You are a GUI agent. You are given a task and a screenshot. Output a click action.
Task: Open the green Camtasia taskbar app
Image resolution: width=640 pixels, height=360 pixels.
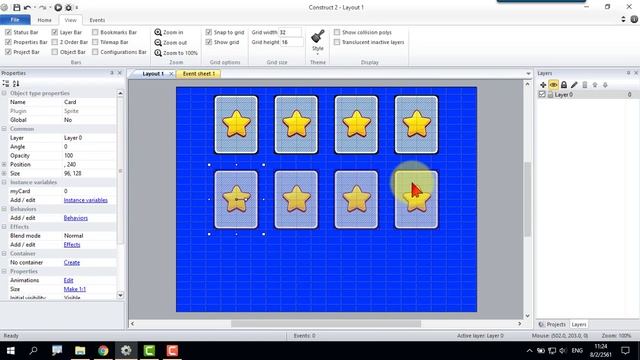(x=149, y=351)
